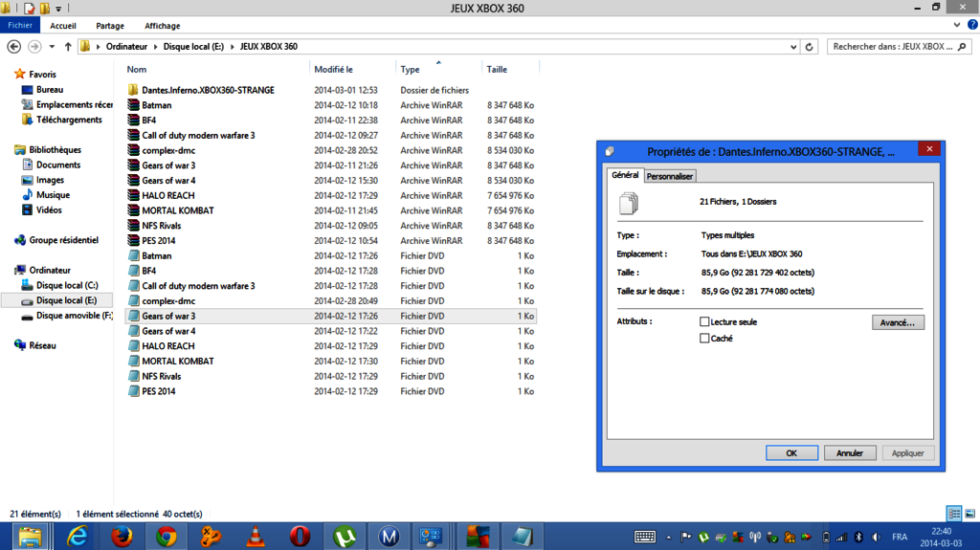
Task: Open the Explorer help button
Action: click(972, 25)
